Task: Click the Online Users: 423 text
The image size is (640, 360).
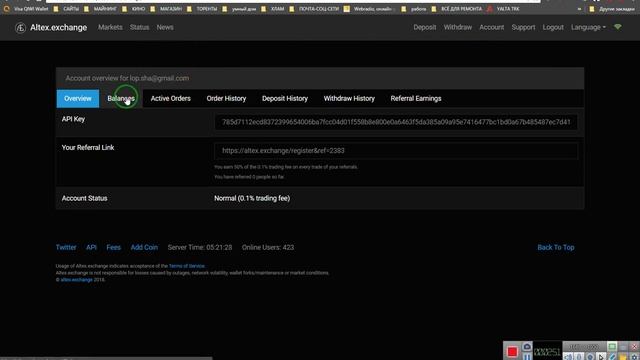Action: 268,247
